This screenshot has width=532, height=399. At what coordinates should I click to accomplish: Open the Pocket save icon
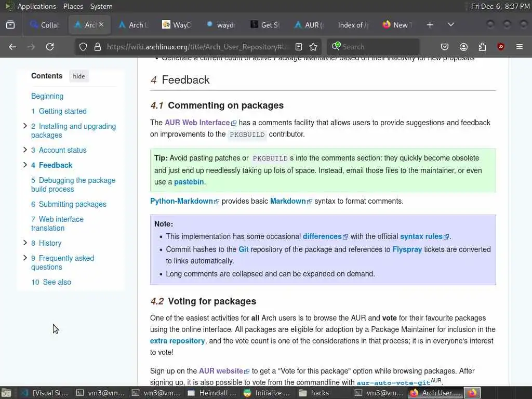(445, 47)
